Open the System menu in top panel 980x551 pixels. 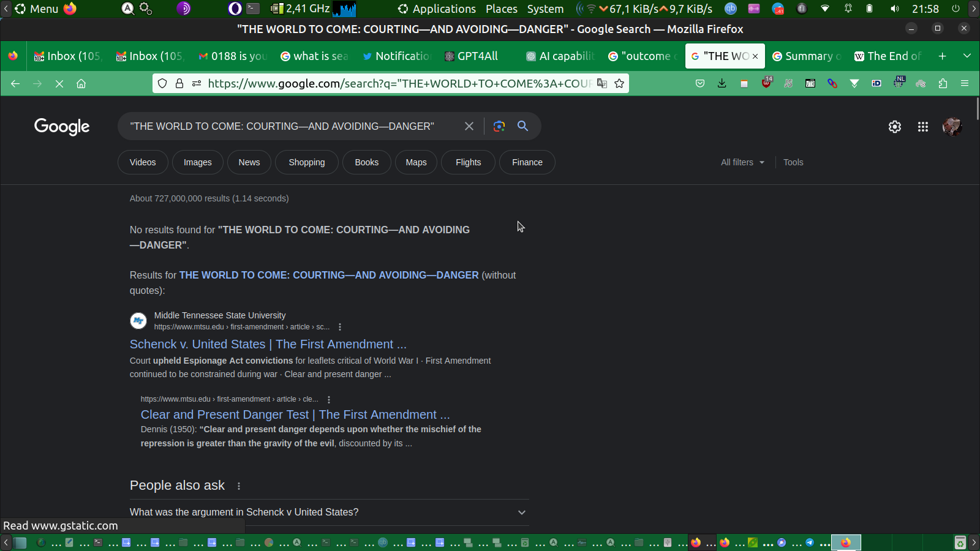[x=545, y=9]
